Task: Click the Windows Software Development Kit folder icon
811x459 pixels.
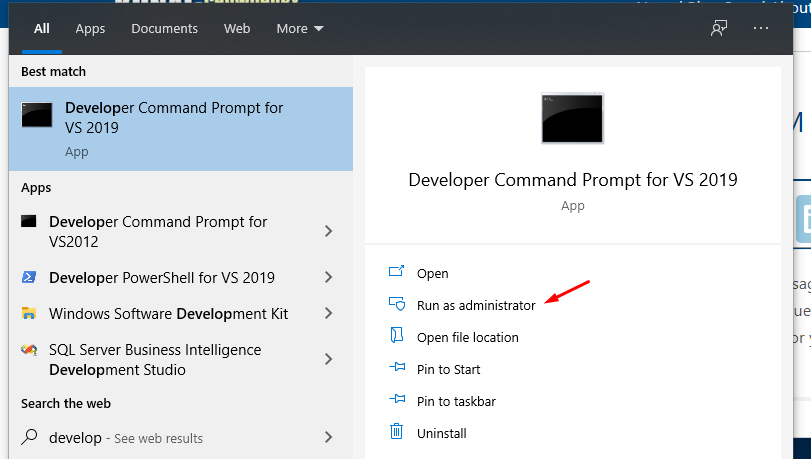Action: 28,313
